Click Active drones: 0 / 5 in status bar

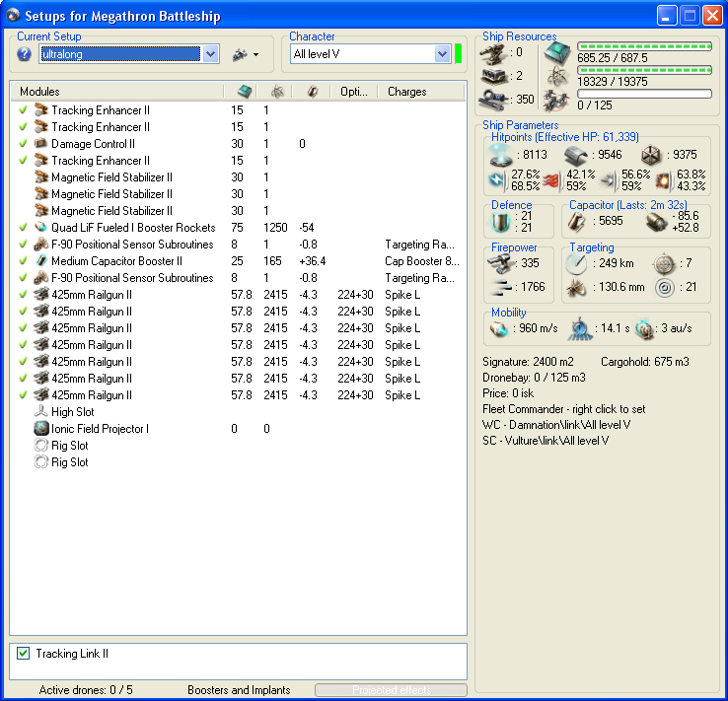(x=86, y=690)
